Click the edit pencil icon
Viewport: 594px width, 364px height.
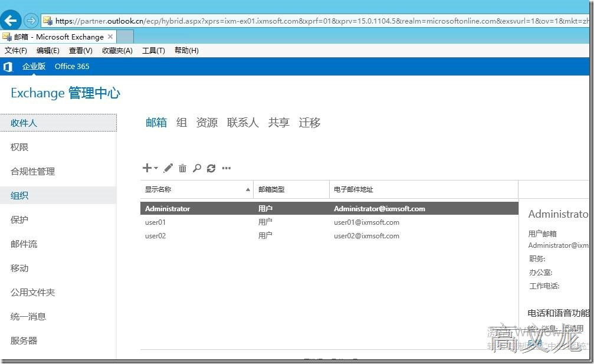168,168
